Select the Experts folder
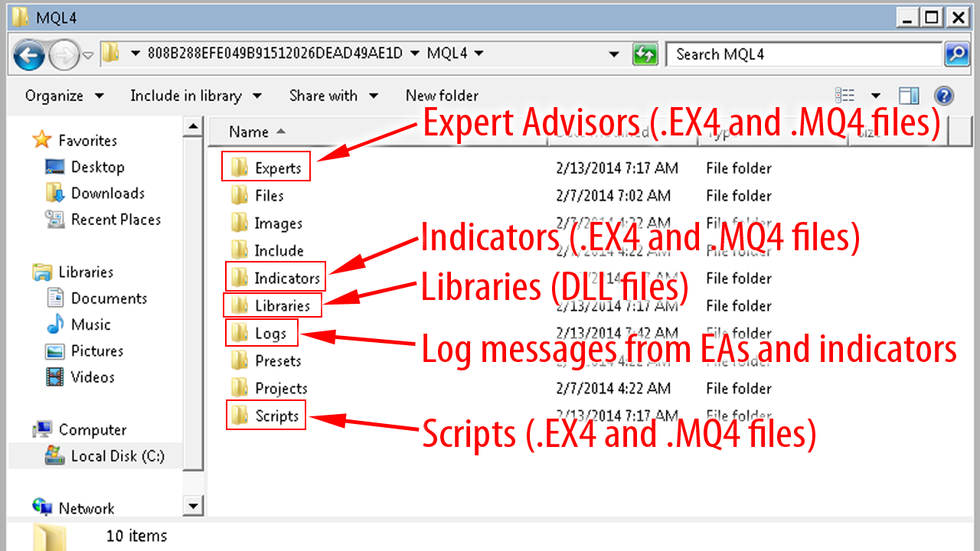Image resolution: width=980 pixels, height=551 pixels. (266, 168)
